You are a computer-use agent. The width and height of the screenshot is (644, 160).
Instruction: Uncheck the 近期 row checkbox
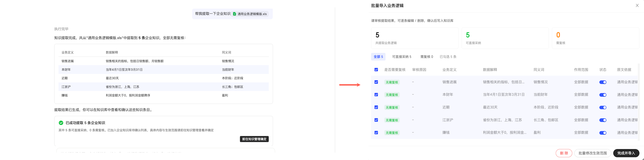376,107
